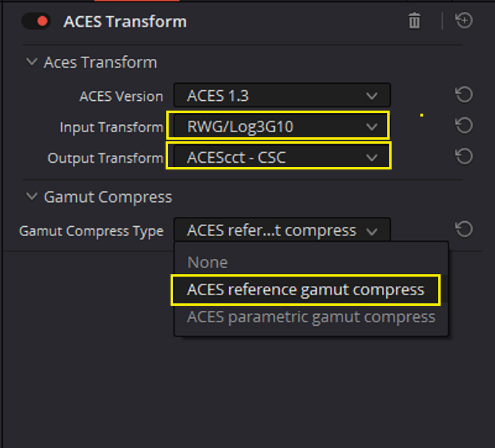
Task: Delete the ACES Transform effect with trash icon
Action: coord(414,21)
